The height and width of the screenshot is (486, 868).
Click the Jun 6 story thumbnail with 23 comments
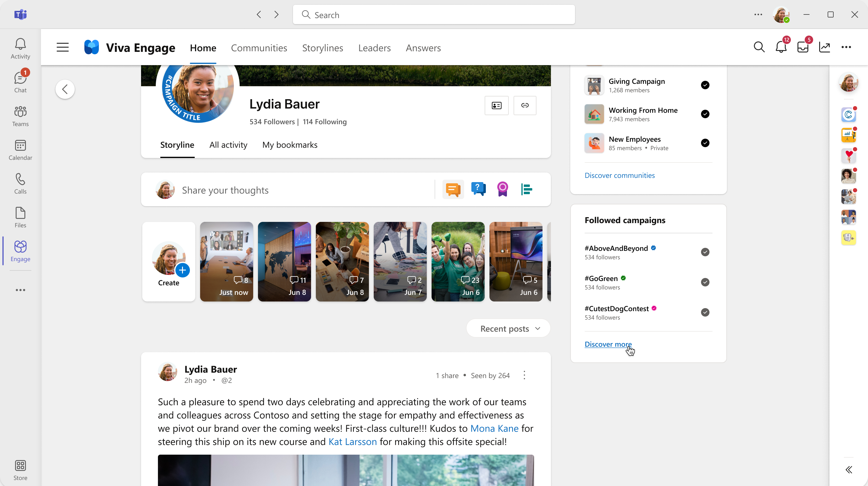[458, 261]
